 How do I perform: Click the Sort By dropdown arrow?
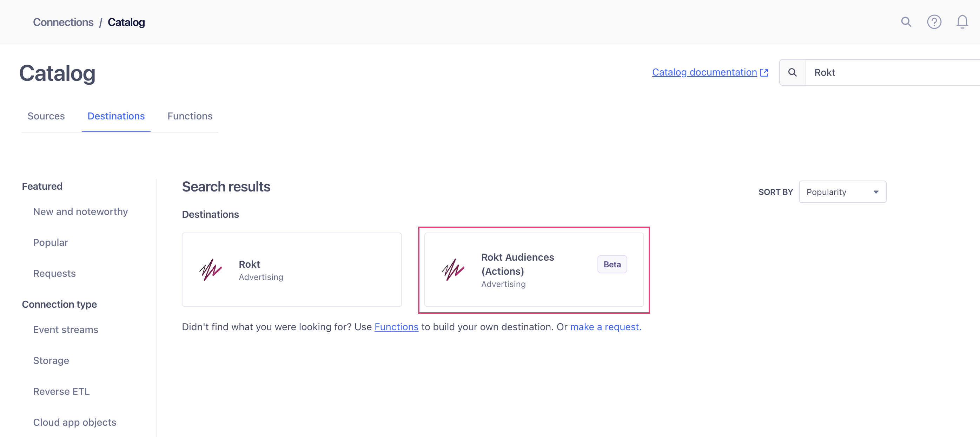(876, 192)
